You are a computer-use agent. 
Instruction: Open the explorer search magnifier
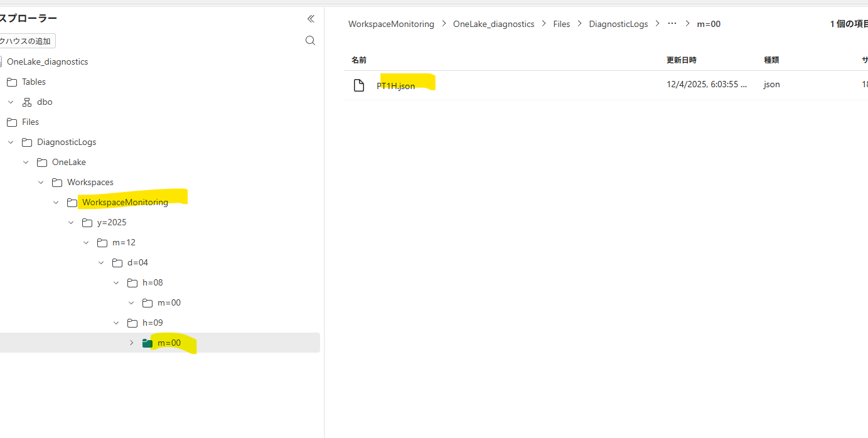310,41
